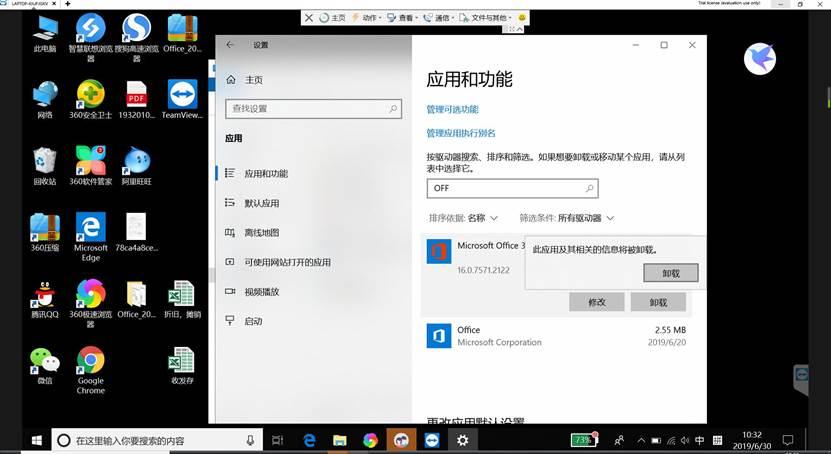Open Settings gear in taskbar

[x=462, y=440]
